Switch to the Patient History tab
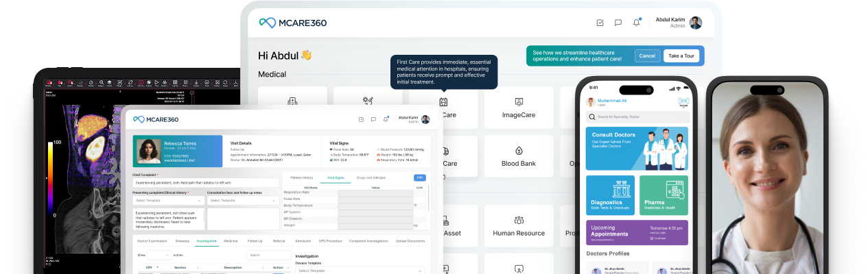Image resolution: width=868 pixels, height=274 pixels. 302,177
